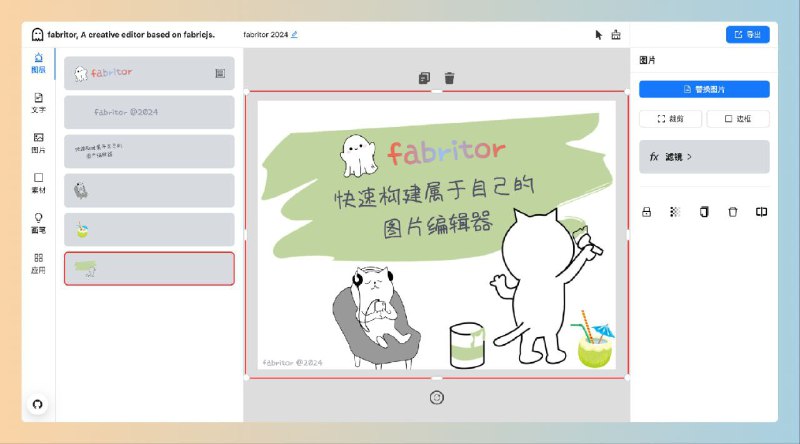Click the 边框 border button

click(738, 119)
